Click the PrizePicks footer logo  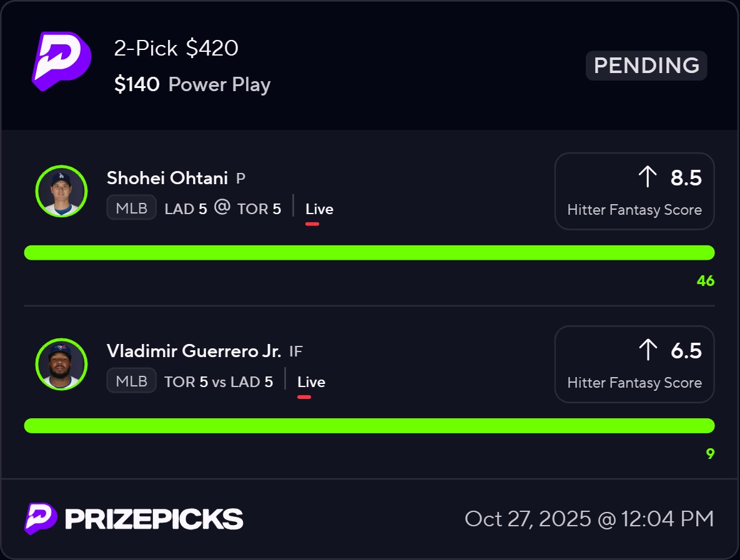point(134,519)
